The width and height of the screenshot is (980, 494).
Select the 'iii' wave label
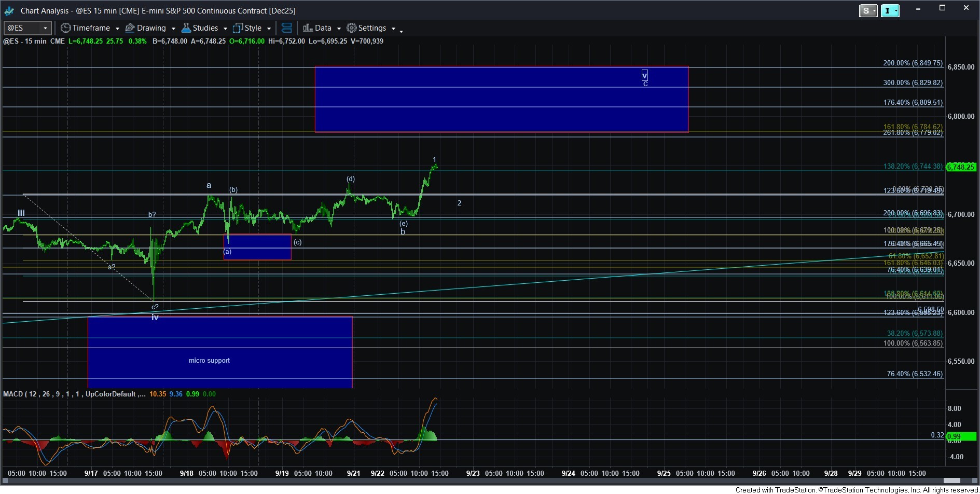[x=21, y=213]
